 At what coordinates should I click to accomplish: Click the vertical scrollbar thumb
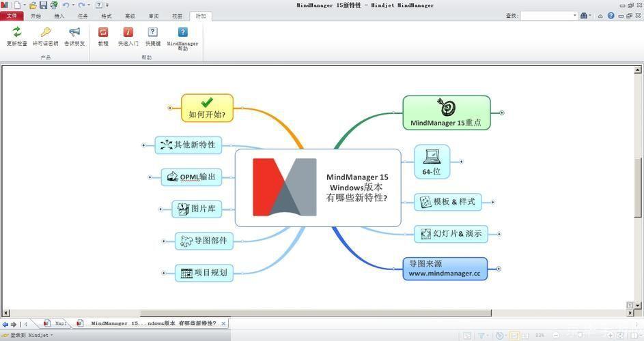pos(637,188)
